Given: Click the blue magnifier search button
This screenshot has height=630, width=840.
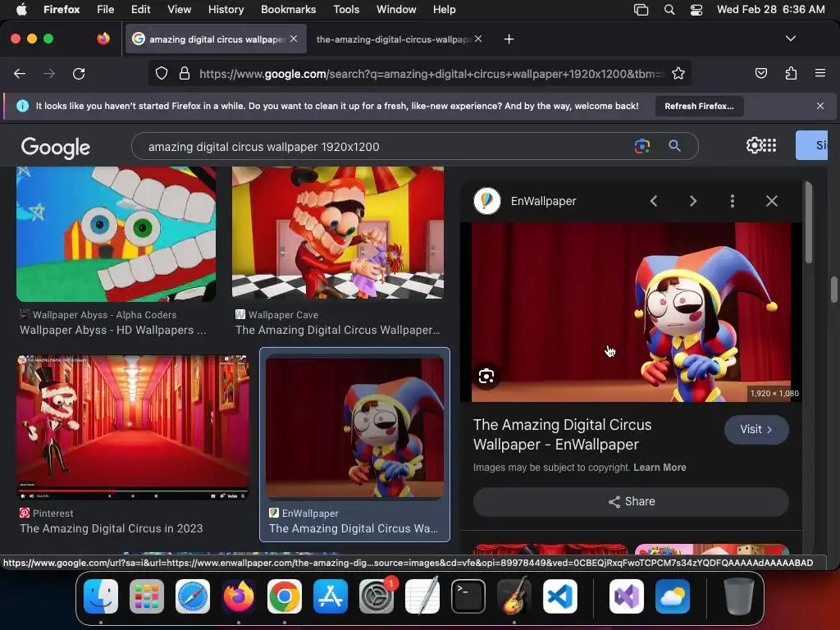Looking at the screenshot, I should click(674, 146).
